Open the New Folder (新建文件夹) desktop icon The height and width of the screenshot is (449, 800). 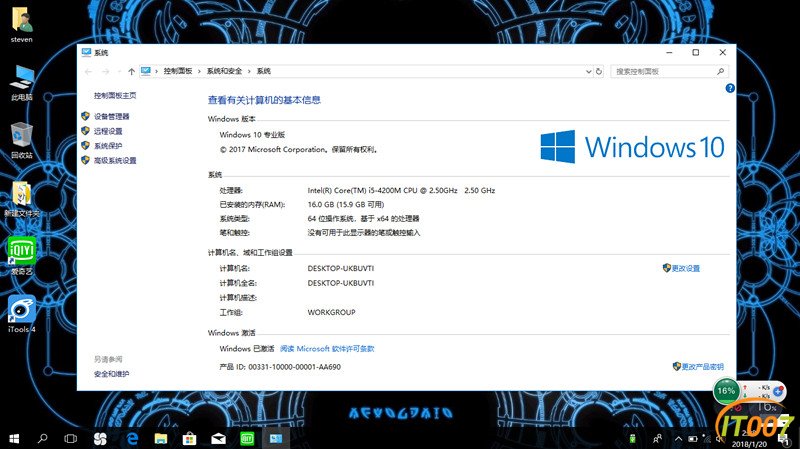(21, 199)
